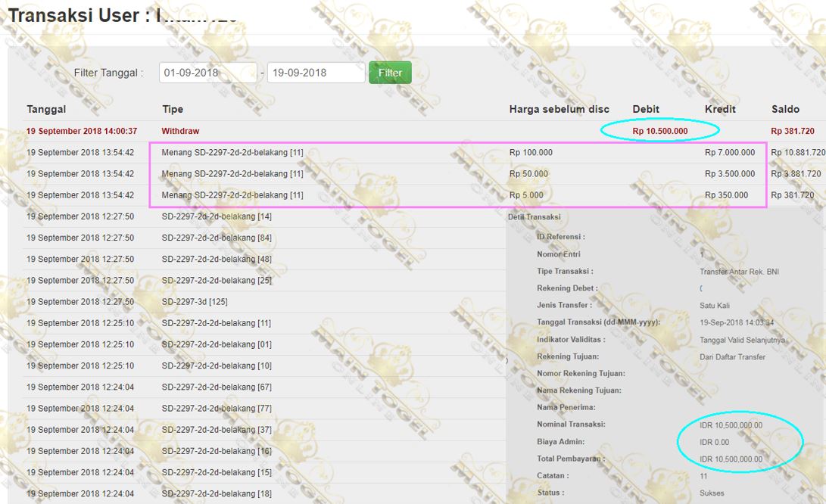Image resolution: width=826 pixels, height=504 pixels.
Task: Click the Detil Transaksi panel heading
Action: click(534, 217)
